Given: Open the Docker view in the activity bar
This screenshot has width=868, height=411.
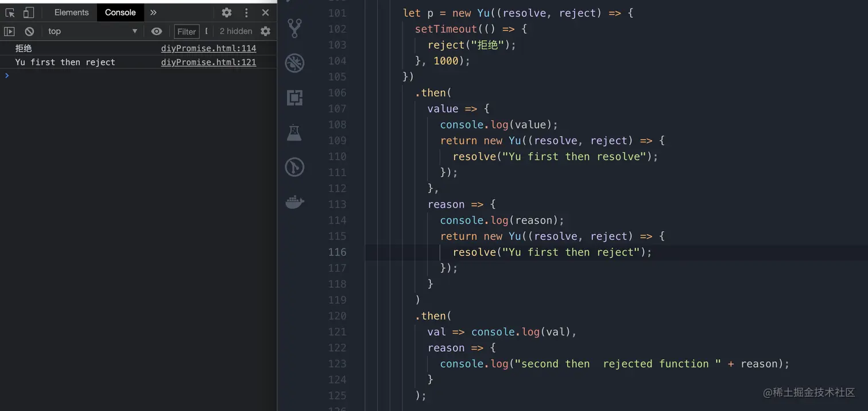Looking at the screenshot, I should coord(294,202).
